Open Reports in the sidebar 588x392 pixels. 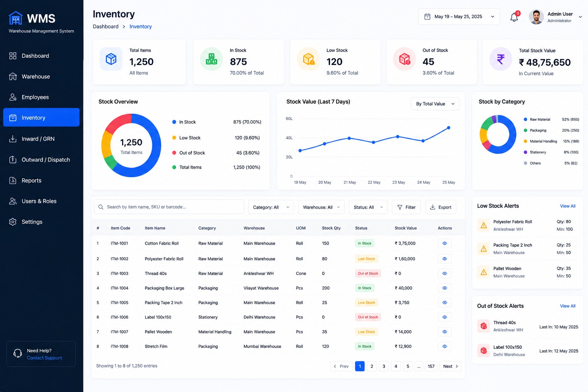pos(41,180)
